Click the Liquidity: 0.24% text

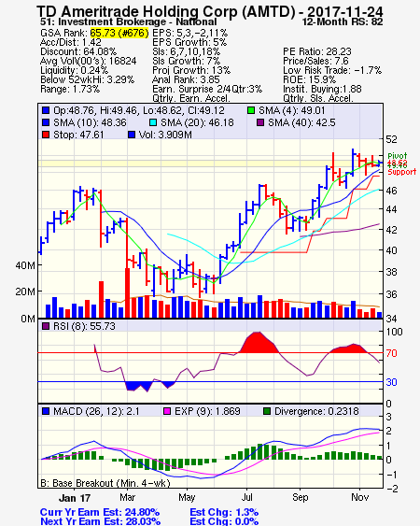(x=74, y=70)
